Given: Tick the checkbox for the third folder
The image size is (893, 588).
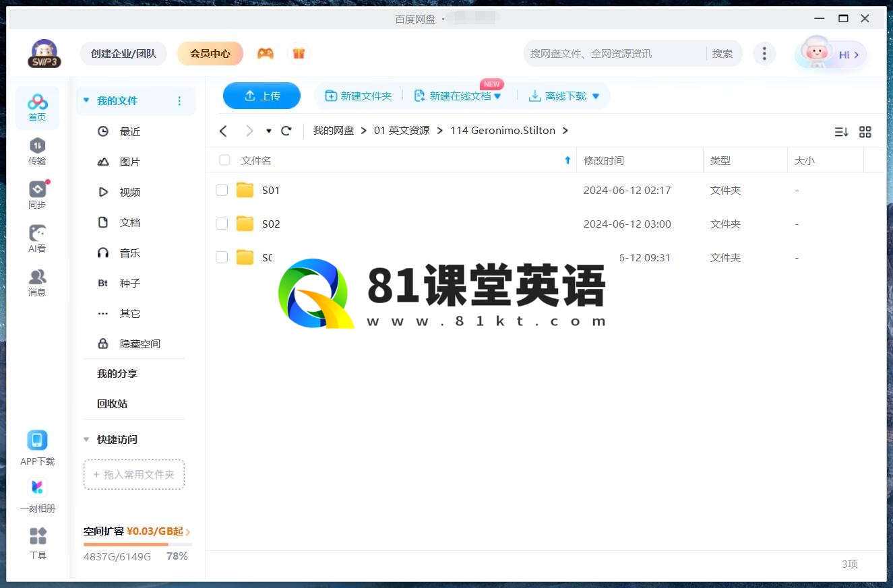Looking at the screenshot, I should (x=222, y=257).
